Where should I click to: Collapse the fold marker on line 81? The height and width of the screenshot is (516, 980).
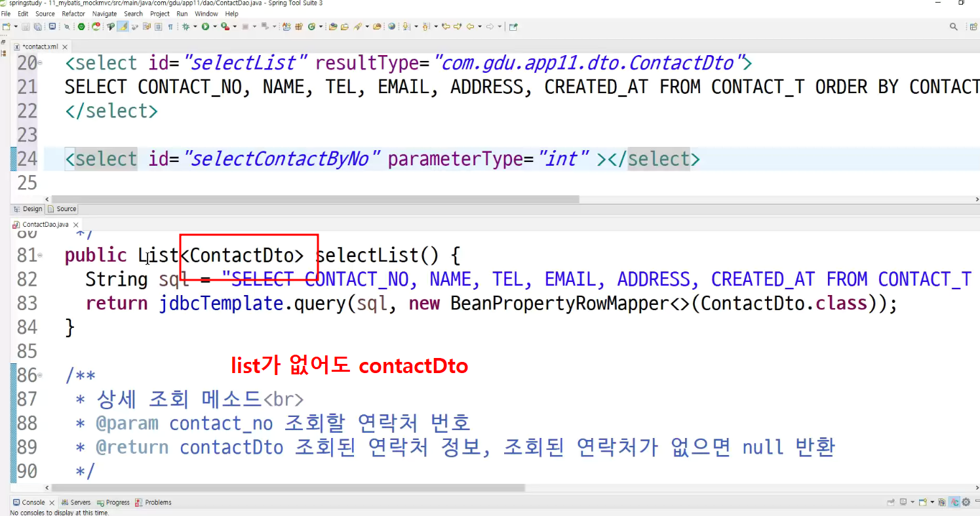(x=41, y=255)
